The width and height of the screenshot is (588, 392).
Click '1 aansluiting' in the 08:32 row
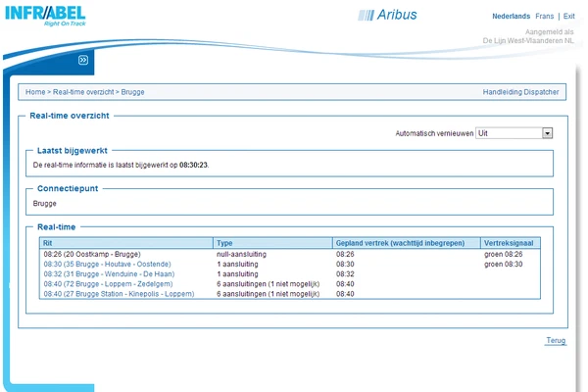237,273
